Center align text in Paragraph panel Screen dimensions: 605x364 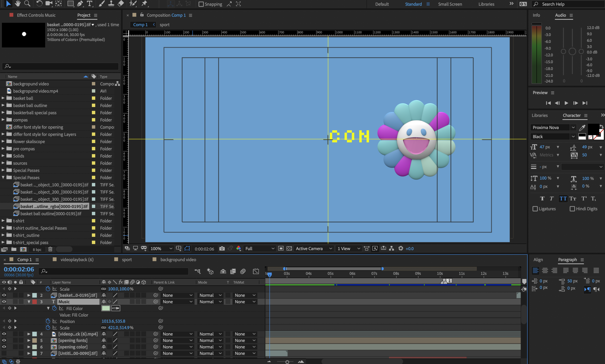[x=545, y=270]
